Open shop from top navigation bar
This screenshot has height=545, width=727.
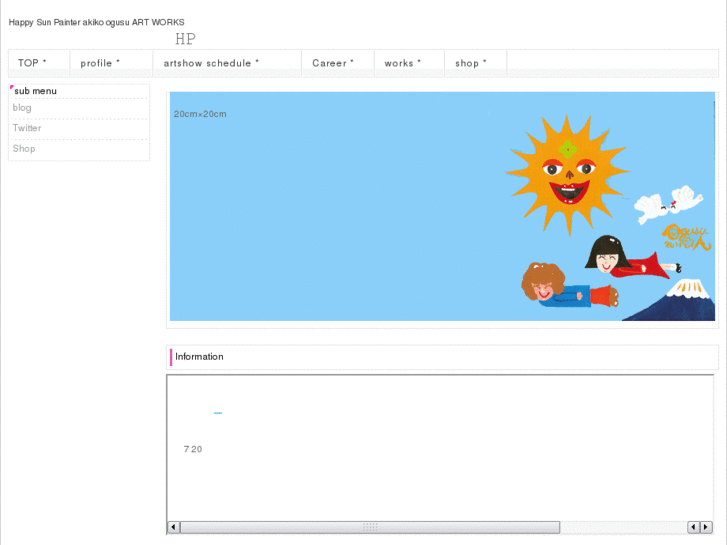coord(471,63)
